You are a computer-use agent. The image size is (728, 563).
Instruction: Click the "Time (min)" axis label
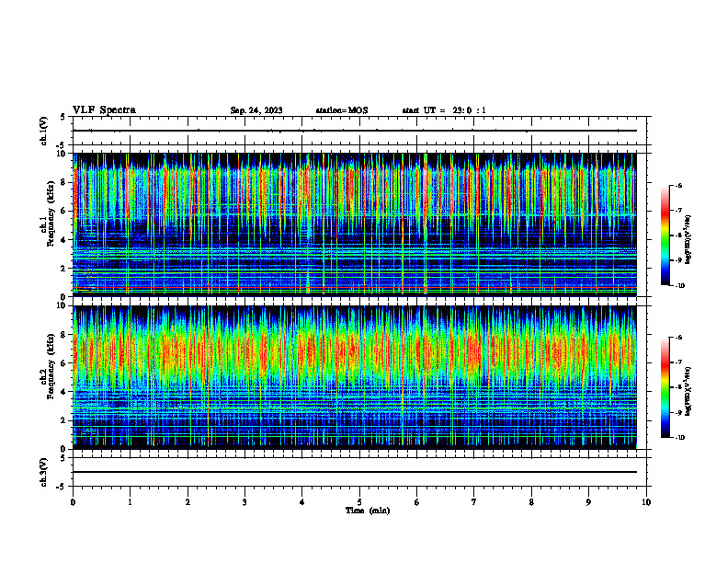coord(368,511)
